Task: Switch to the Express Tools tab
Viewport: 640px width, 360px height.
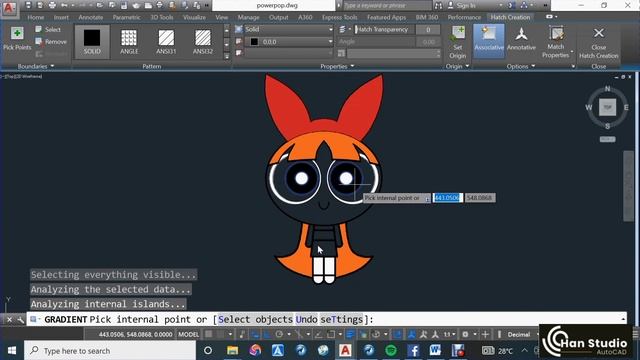Action: (340, 17)
